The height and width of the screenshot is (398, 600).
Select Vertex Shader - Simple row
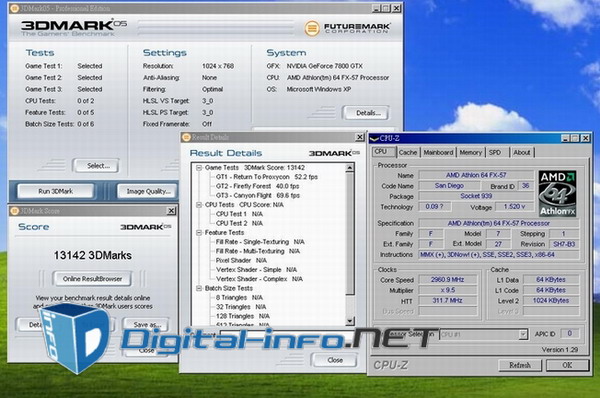click(256, 270)
